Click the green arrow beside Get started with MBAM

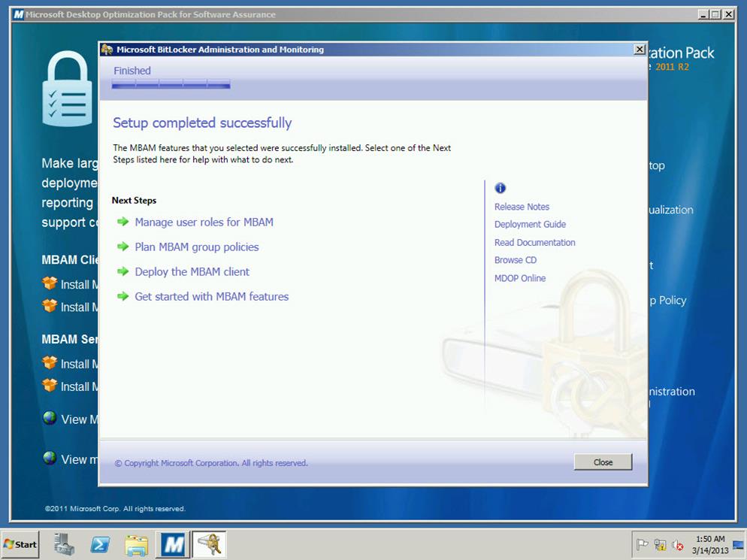(123, 296)
